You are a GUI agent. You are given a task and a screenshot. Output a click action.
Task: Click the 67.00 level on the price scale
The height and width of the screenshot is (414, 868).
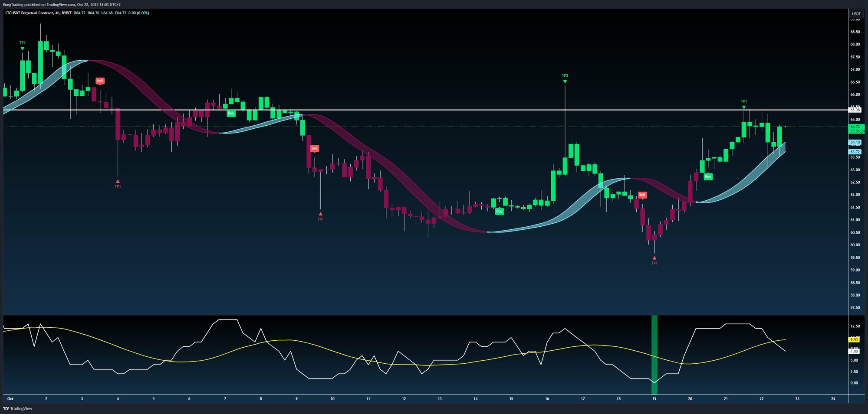[x=855, y=69]
